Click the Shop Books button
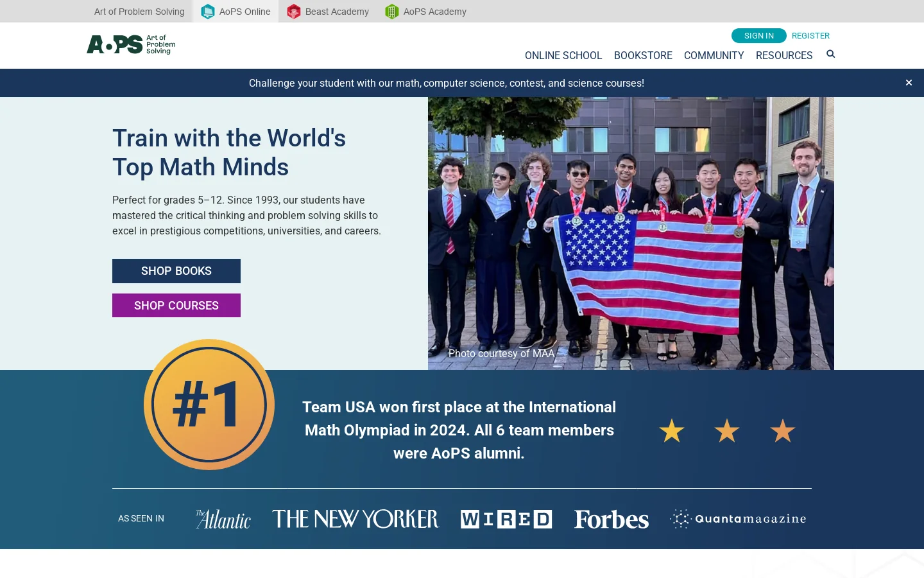 click(176, 271)
